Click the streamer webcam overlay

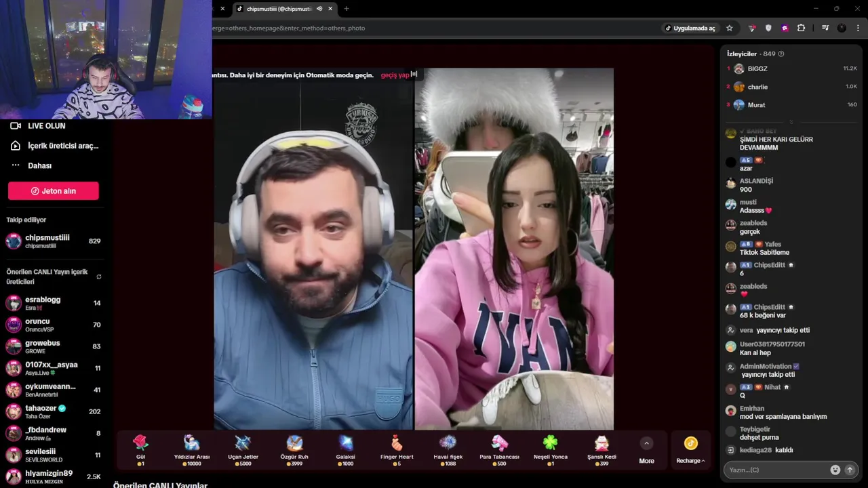pos(106,60)
